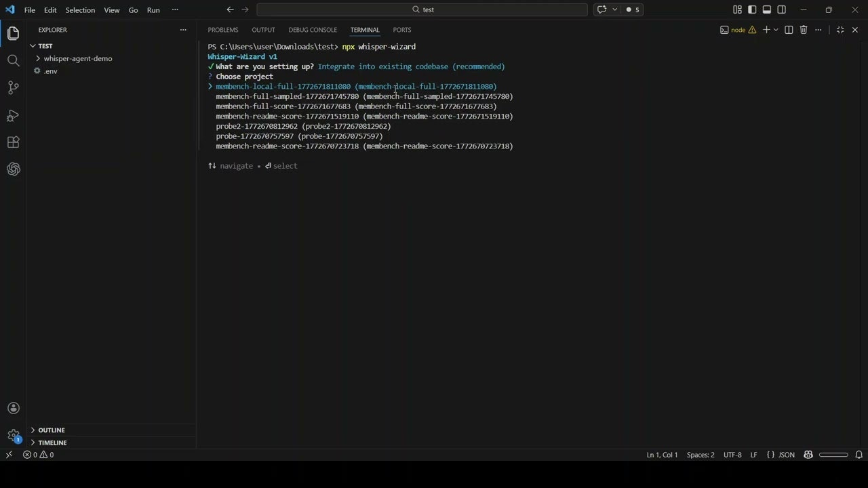Viewport: 868px width, 488px height.
Task: Kill terminal with the trash icon
Action: [x=804, y=30]
